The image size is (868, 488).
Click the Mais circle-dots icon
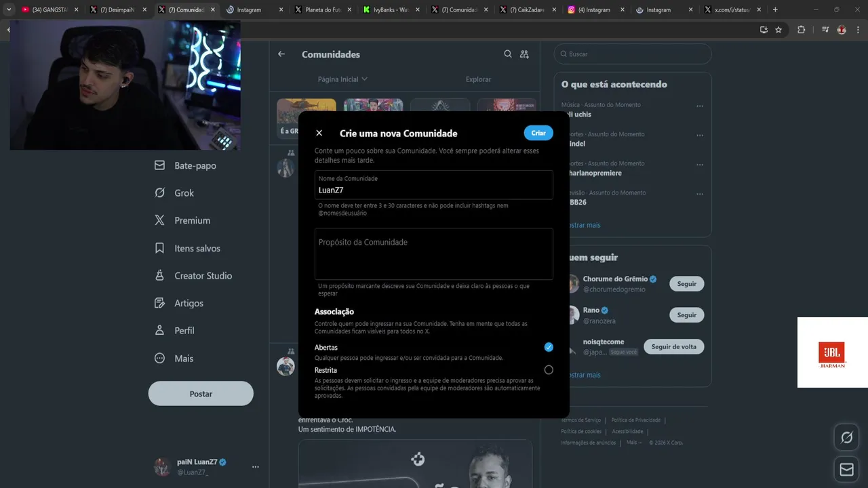[x=159, y=358]
